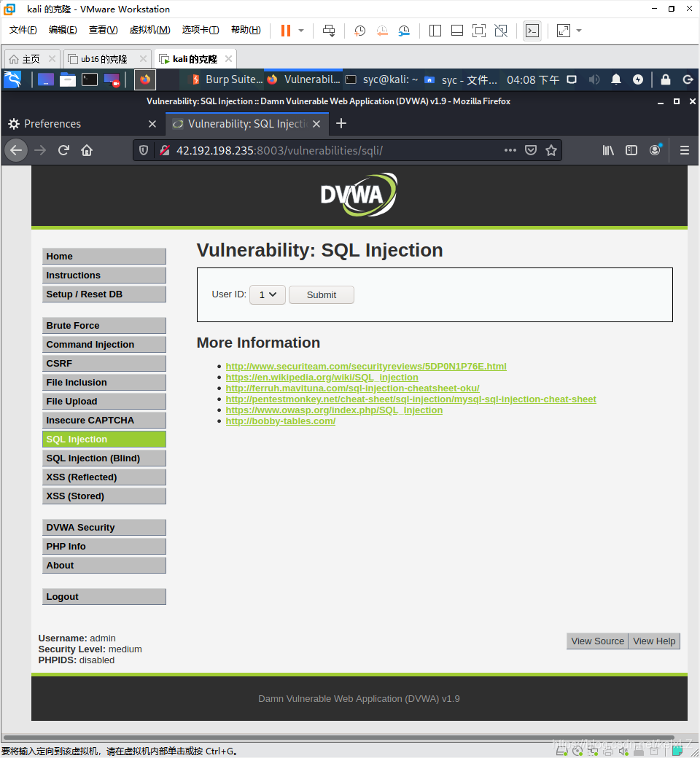
Task: Open the 选项卡(T) menu
Action: point(201,30)
